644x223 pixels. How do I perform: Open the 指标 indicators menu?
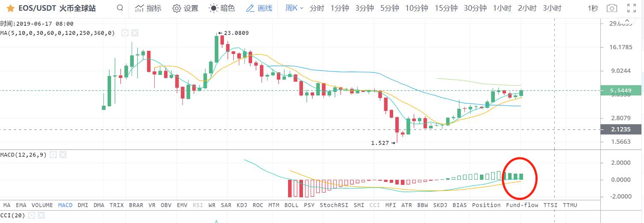click(x=148, y=8)
